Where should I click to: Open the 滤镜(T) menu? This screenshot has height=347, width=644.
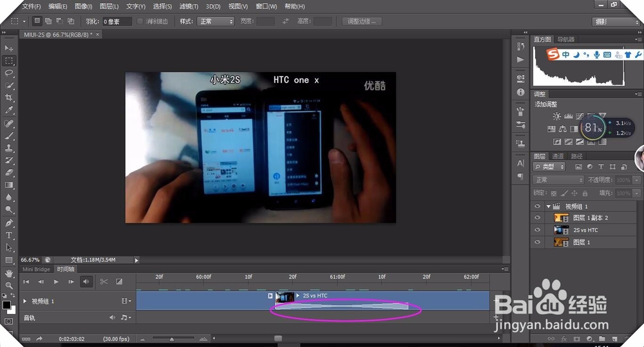[189, 6]
